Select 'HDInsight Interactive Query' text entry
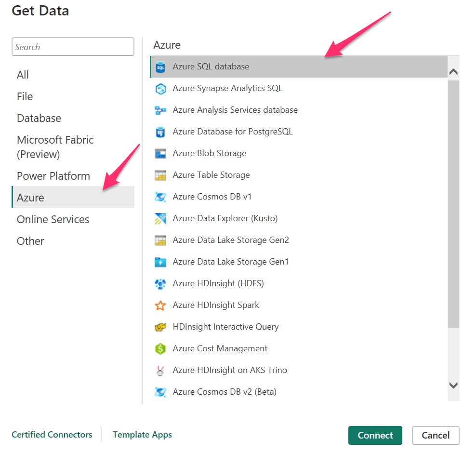The height and width of the screenshot is (453, 476). (x=225, y=327)
